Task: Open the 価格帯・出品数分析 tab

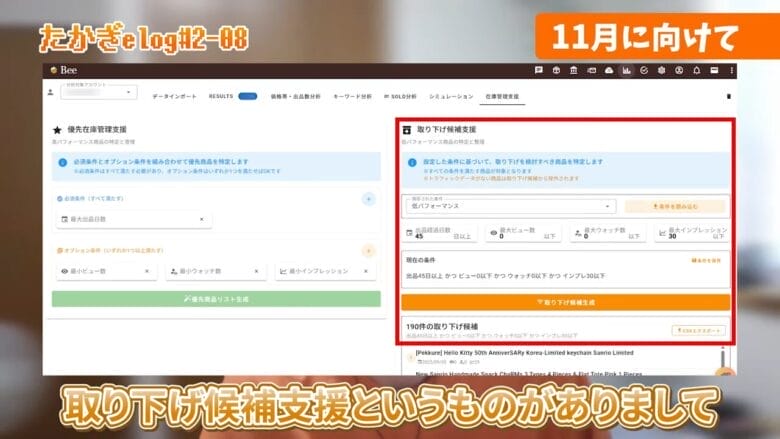Action: (x=295, y=96)
